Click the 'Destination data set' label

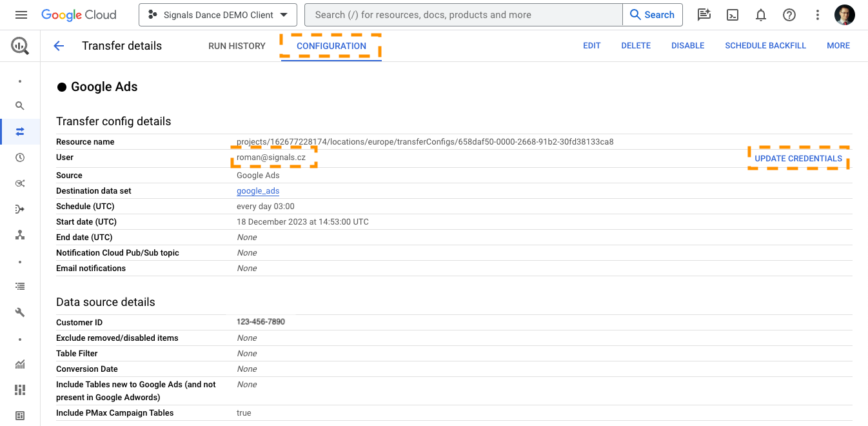point(94,191)
